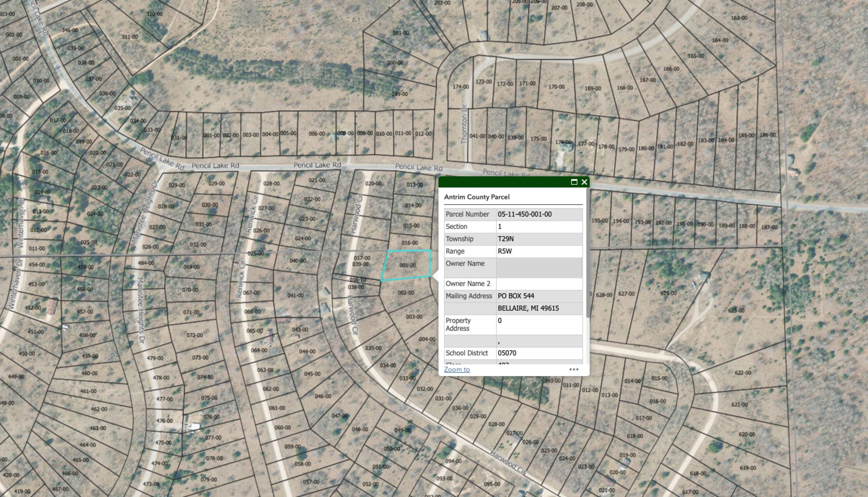Select parcel labeled 175-00
This screenshot has width=868, height=497.
click(x=538, y=139)
